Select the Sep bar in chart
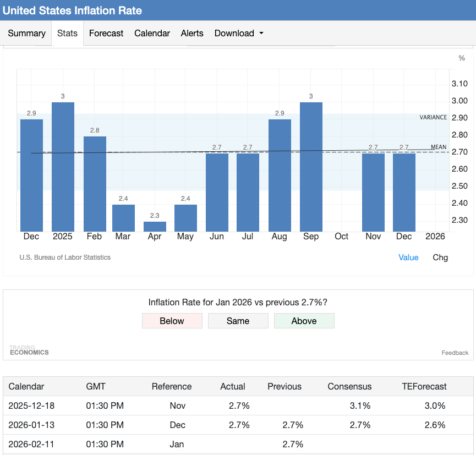Viewport: 476px width, 455px height. [311, 167]
